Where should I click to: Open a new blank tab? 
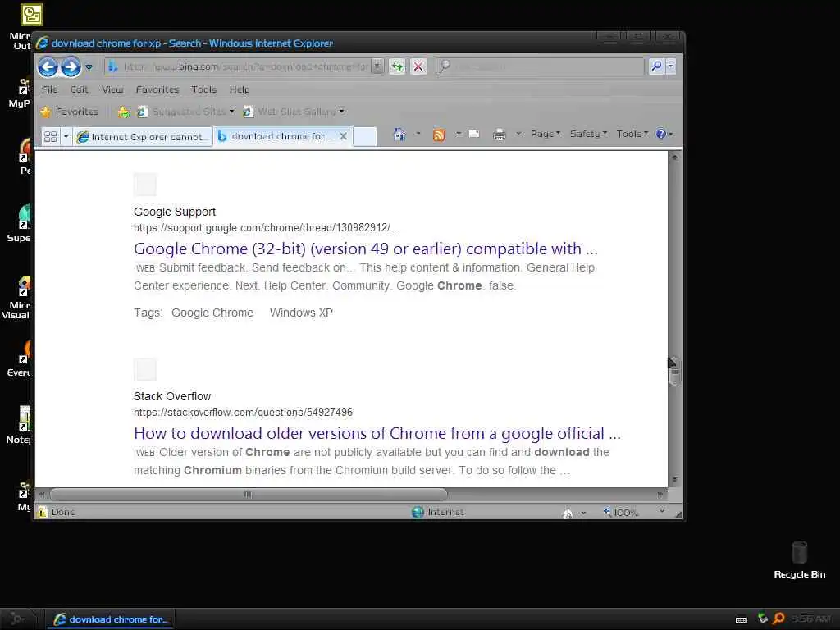click(365, 136)
